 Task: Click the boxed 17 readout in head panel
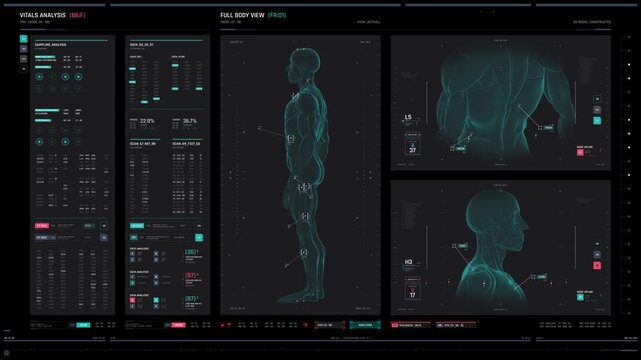point(412,289)
